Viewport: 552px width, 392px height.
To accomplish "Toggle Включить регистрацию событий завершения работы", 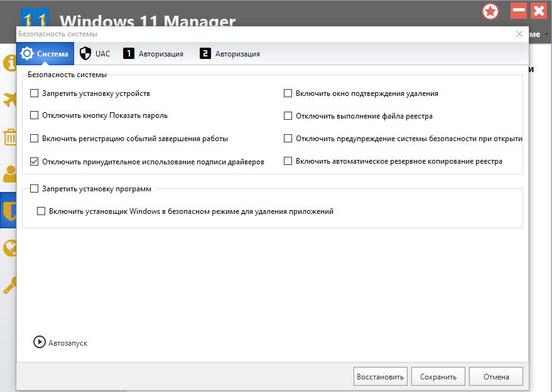I will click(34, 139).
